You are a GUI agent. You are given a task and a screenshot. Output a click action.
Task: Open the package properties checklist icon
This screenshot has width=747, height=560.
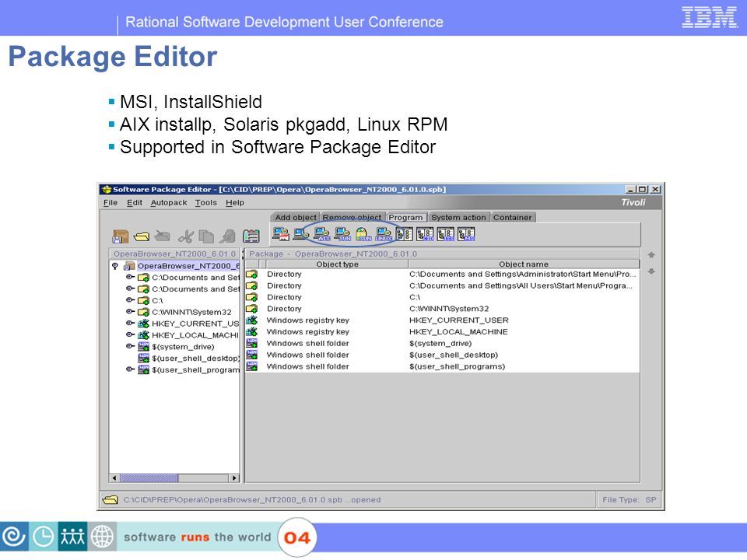(x=251, y=236)
